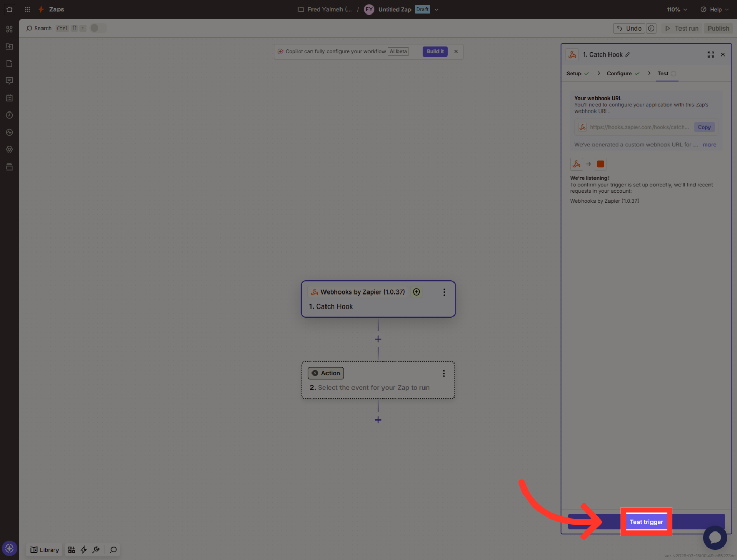The image size is (737, 560).
Task: Open the four-circles icon in left sidebar
Action: pos(9,29)
